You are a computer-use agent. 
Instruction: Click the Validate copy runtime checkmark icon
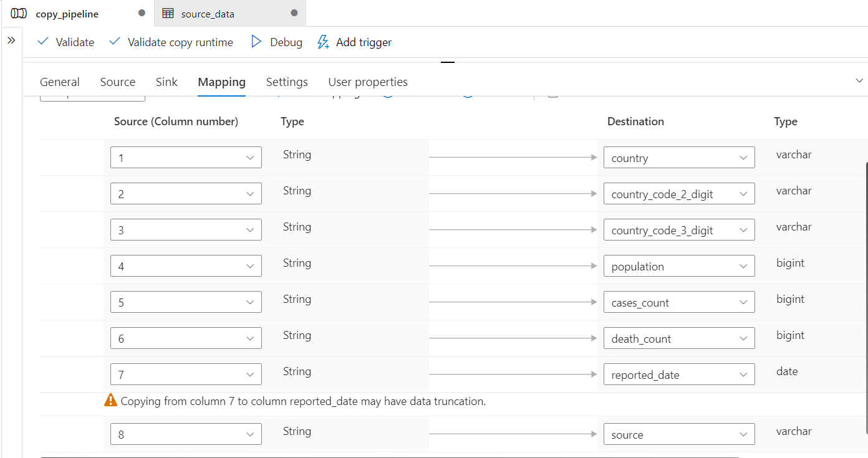pyautogui.click(x=115, y=42)
